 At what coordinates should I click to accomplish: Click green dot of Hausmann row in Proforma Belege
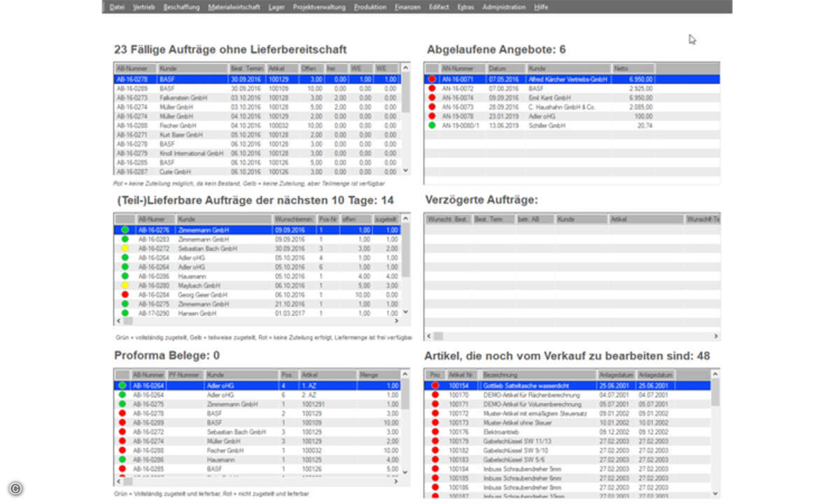[122, 459]
